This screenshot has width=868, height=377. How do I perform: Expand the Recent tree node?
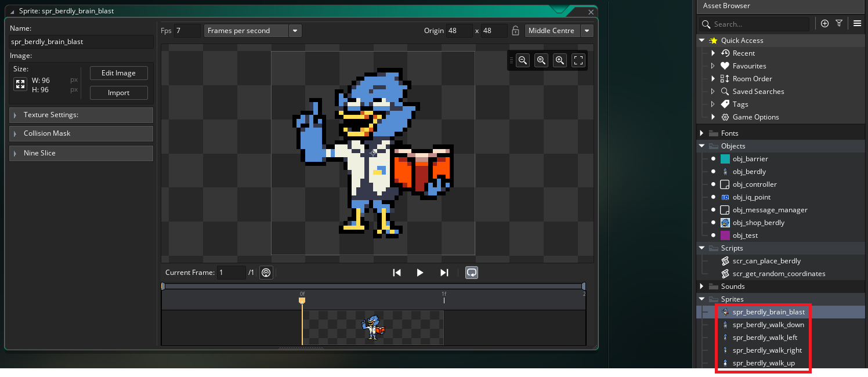[x=713, y=53]
